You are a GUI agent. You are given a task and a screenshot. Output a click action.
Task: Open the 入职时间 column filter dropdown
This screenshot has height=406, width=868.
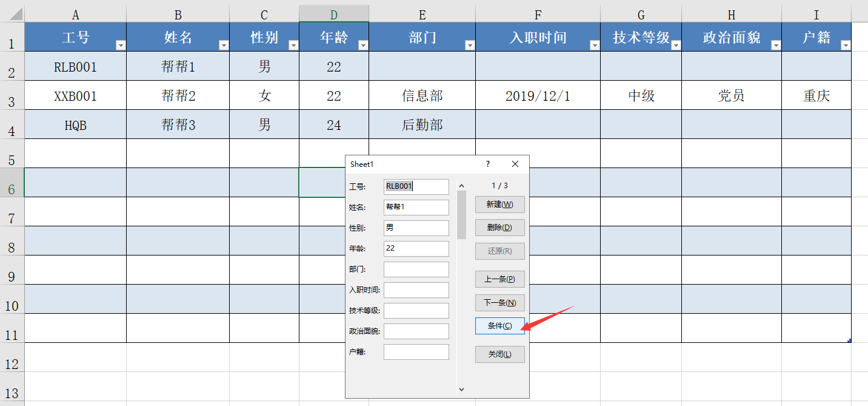595,45
